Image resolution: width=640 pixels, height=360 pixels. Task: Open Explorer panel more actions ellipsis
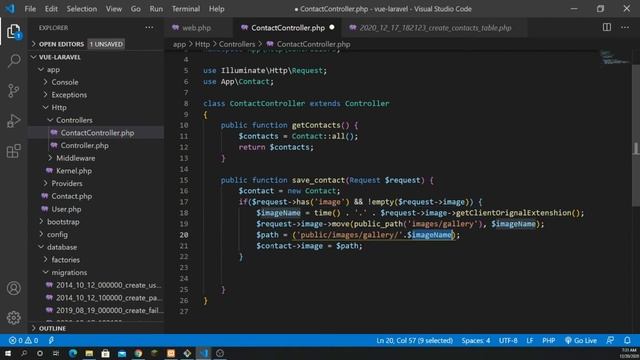[x=149, y=28]
